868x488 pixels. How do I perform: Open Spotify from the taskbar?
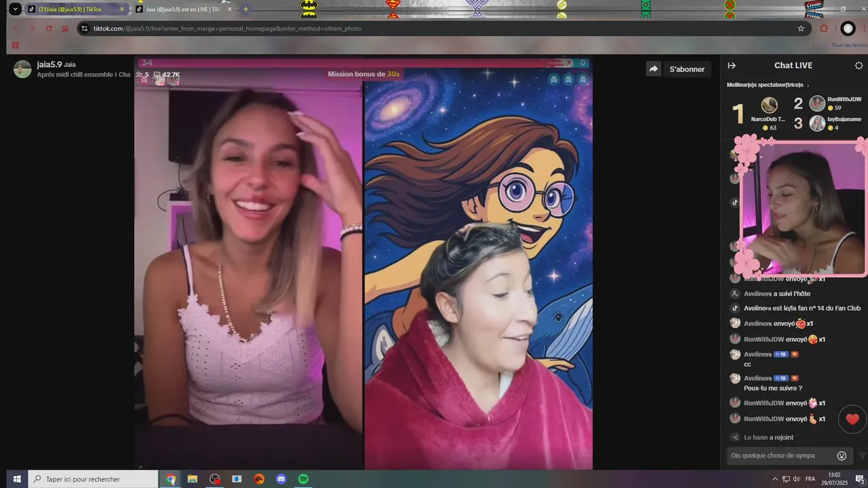click(304, 479)
